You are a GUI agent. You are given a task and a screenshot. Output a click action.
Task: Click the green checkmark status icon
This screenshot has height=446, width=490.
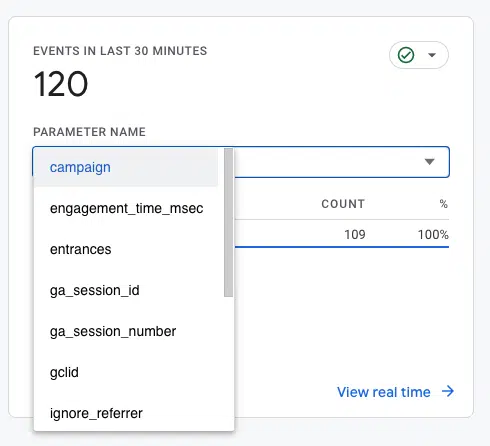(x=406, y=55)
